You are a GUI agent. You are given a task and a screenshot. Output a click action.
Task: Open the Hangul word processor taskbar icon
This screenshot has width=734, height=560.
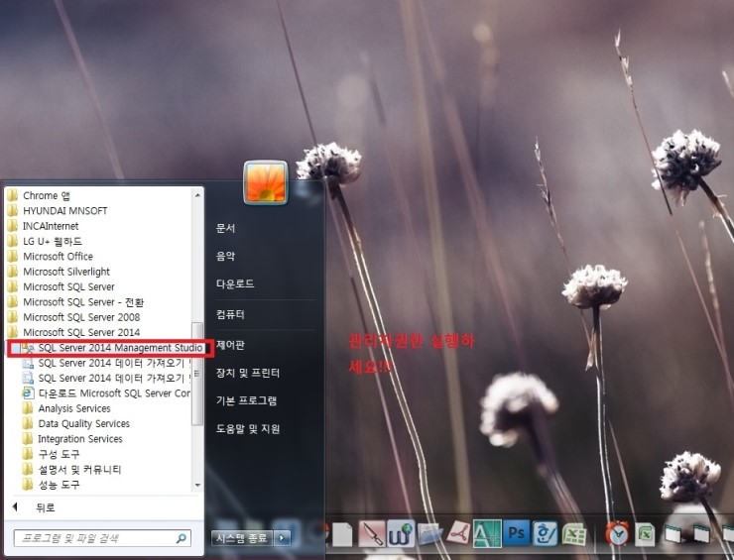click(546, 534)
